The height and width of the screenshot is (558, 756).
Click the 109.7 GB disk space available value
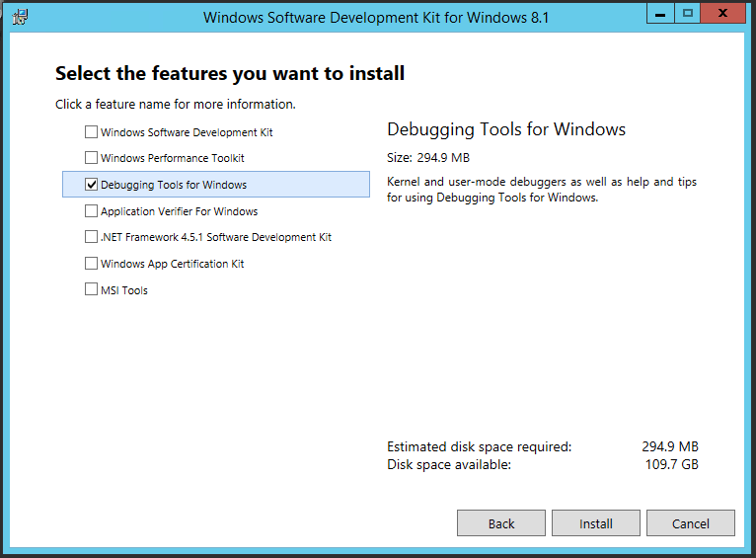[x=672, y=464]
